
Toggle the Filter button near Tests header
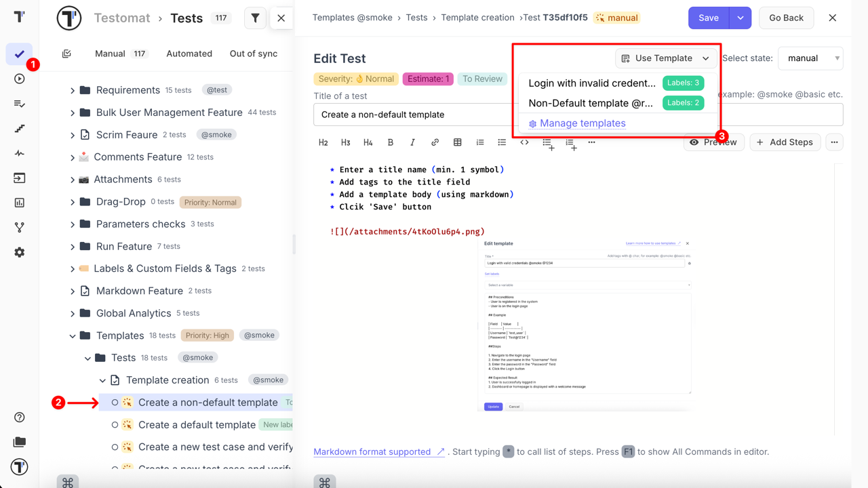256,18
